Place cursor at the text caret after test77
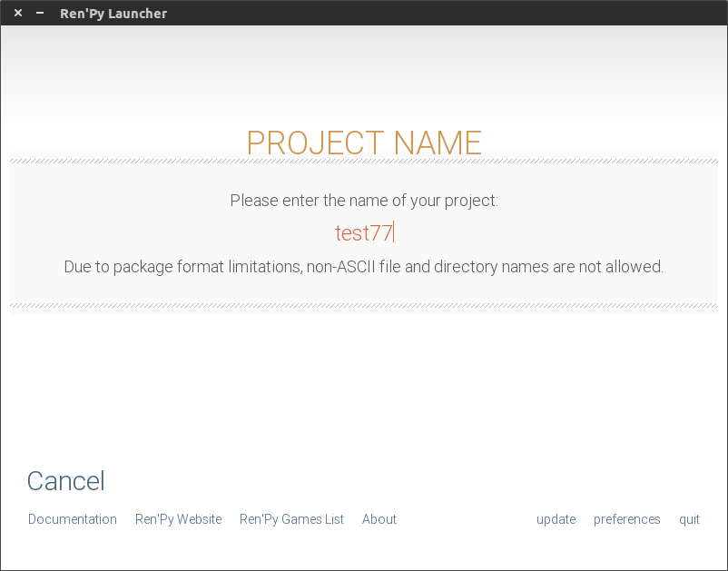The height and width of the screenshot is (571, 728). pyautogui.click(x=394, y=233)
